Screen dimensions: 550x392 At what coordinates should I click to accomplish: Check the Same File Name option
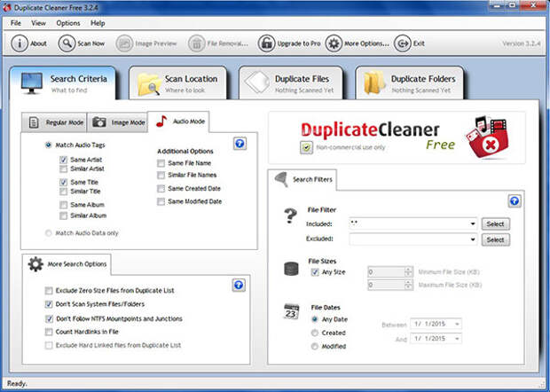[x=161, y=163]
